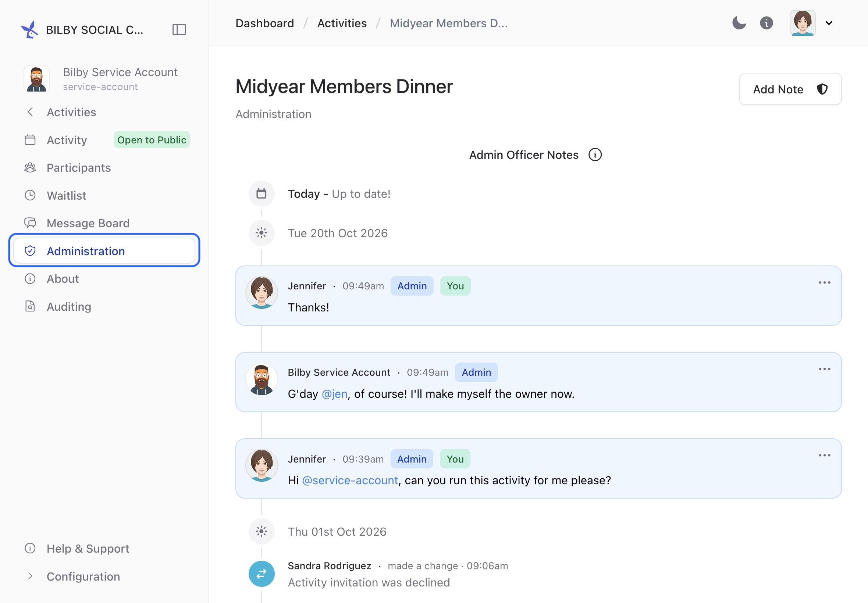Viewport: 868px width, 603px height.
Task: Click info icon beside Admin Officer Notes
Action: [x=595, y=155]
